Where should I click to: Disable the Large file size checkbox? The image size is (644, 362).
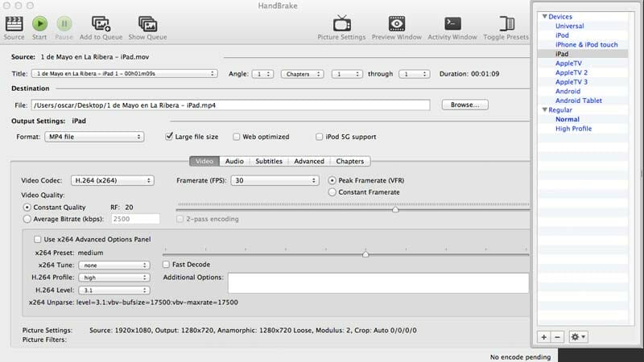click(x=169, y=137)
